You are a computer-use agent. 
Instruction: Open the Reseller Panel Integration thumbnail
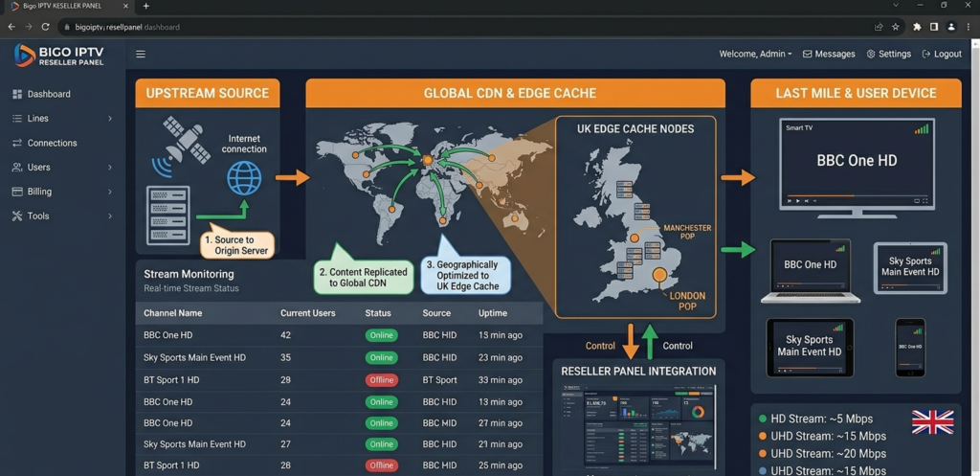click(x=638, y=426)
